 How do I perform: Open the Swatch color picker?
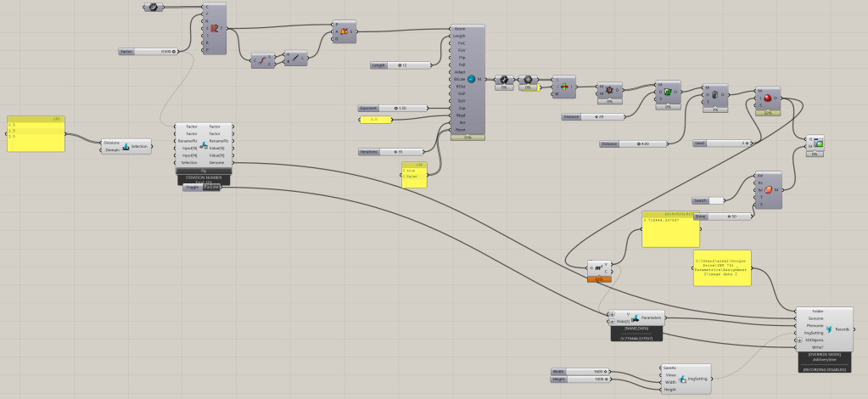coord(716,200)
